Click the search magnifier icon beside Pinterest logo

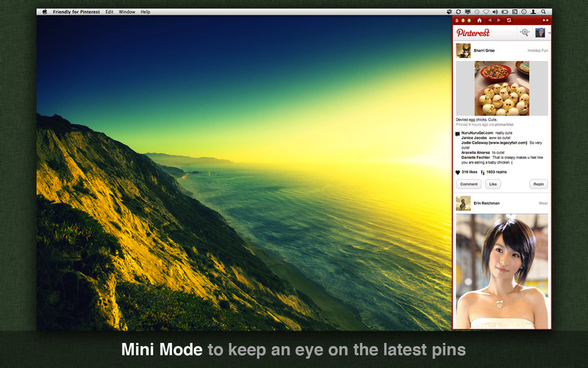click(x=524, y=32)
